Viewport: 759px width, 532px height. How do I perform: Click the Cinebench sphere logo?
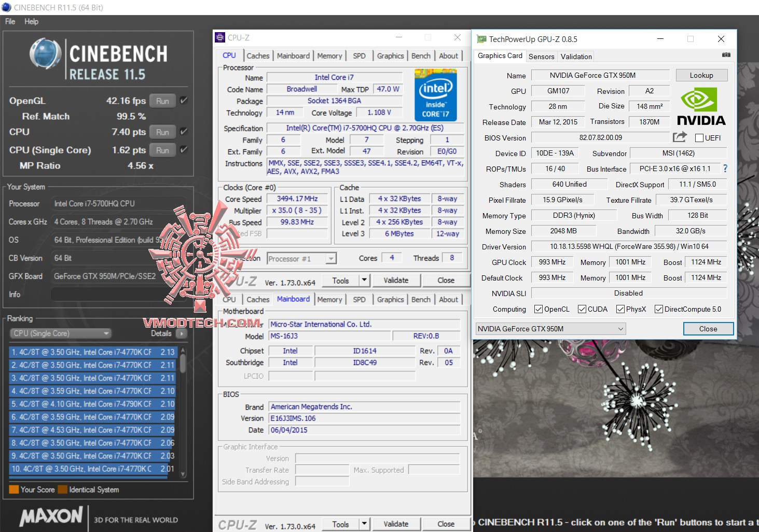(46, 54)
